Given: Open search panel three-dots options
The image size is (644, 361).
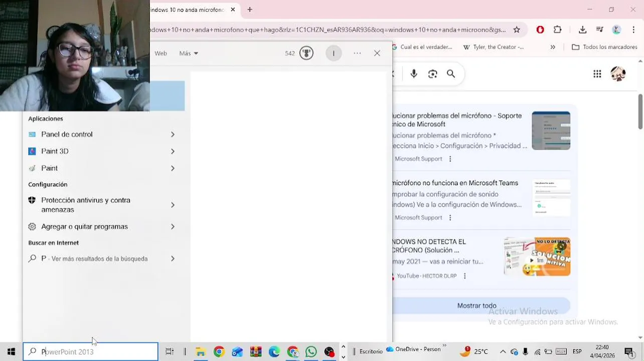Looking at the screenshot, I should coord(357,53).
